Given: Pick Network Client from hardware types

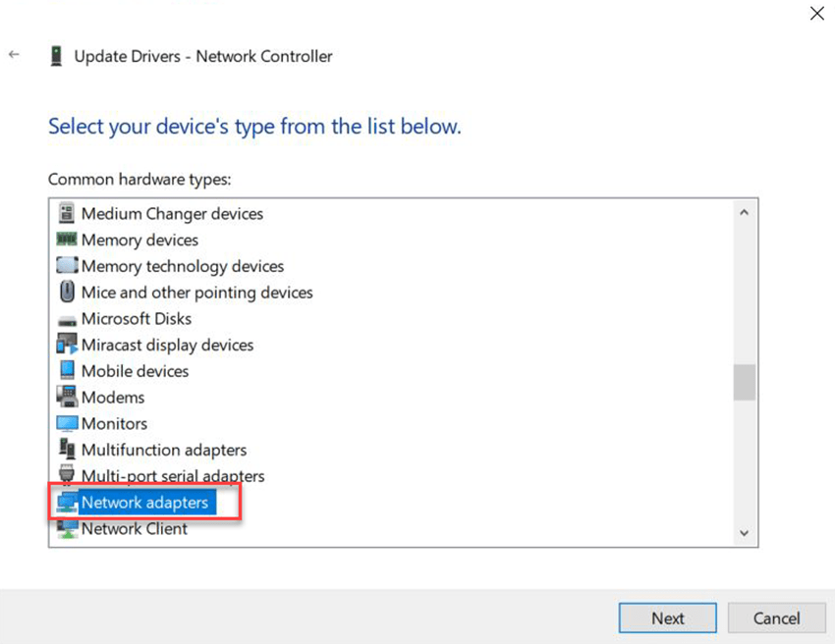Looking at the screenshot, I should coord(134,528).
